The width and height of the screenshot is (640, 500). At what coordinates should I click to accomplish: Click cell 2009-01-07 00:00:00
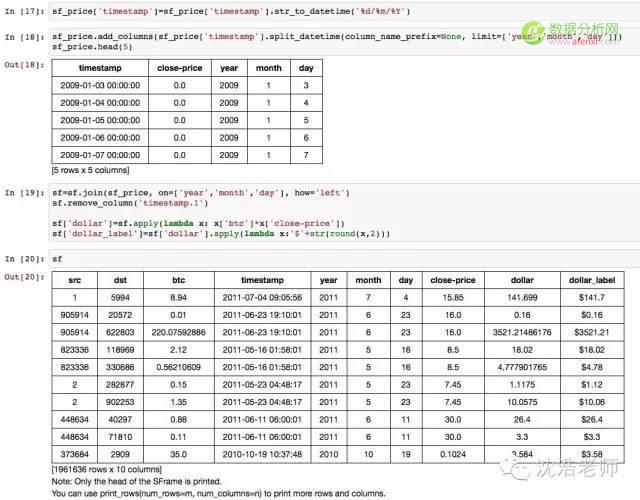(100, 155)
